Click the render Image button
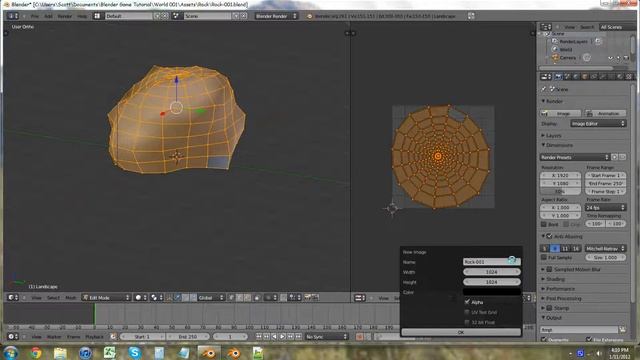 pos(561,113)
